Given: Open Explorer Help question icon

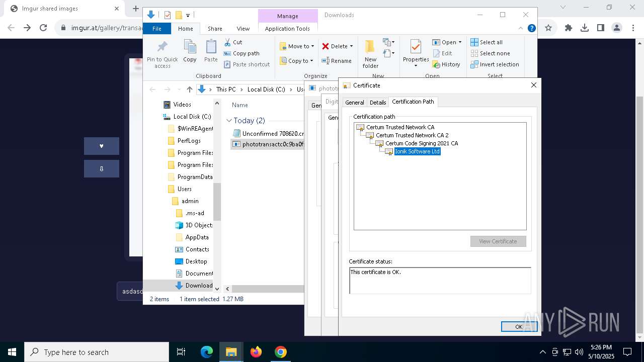Looking at the screenshot, I should pos(531,29).
